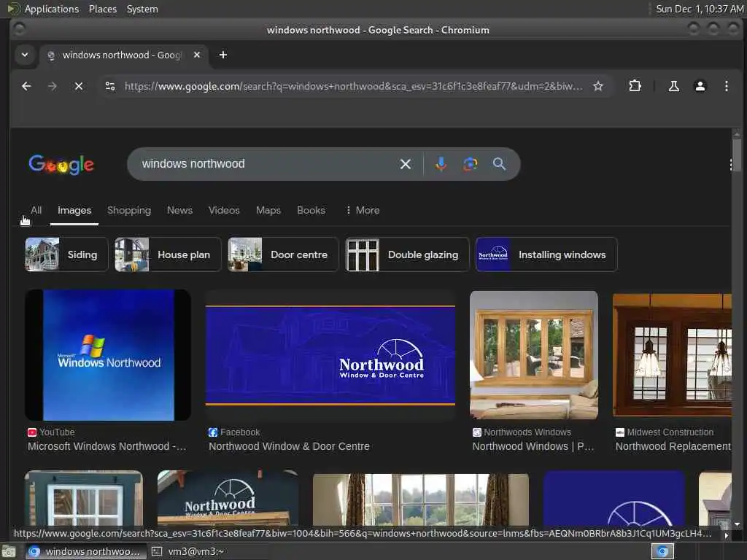
Task: Expand the tab search dropdown arrow
Action: [x=25, y=55]
